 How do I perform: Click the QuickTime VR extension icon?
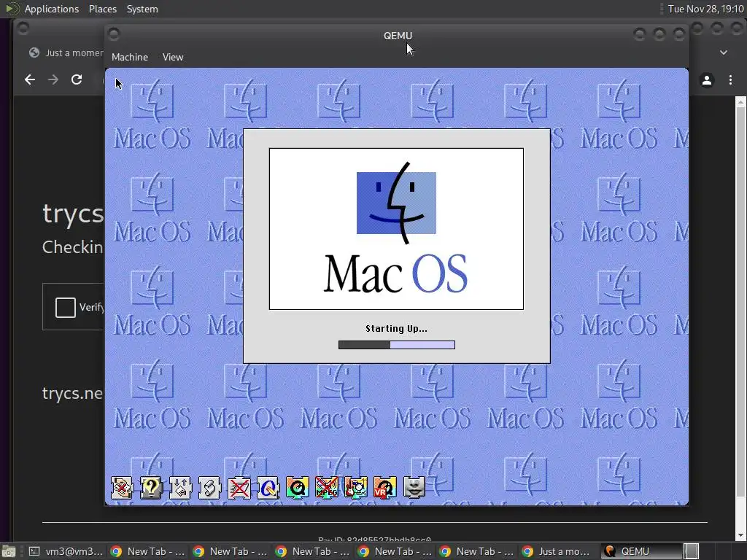pyautogui.click(x=384, y=488)
